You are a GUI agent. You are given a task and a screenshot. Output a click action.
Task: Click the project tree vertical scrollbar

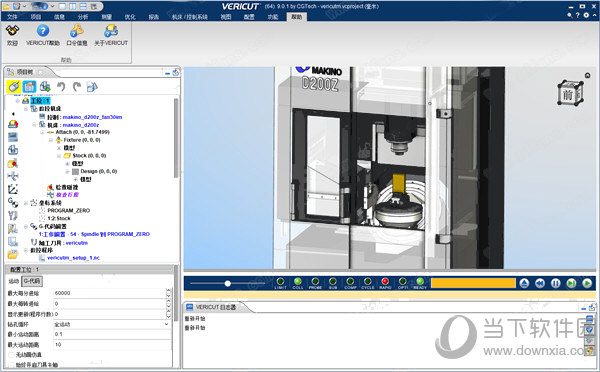[x=176, y=138]
